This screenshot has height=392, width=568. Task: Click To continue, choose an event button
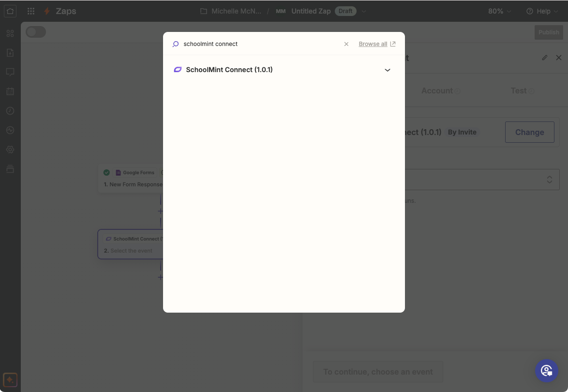(x=378, y=372)
